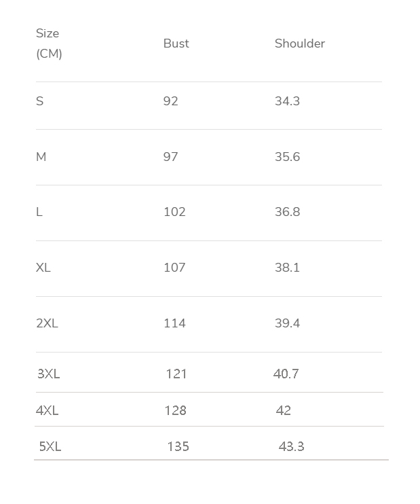Click shoulder value 38.1
The width and height of the screenshot is (420, 504).
(287, 268)
